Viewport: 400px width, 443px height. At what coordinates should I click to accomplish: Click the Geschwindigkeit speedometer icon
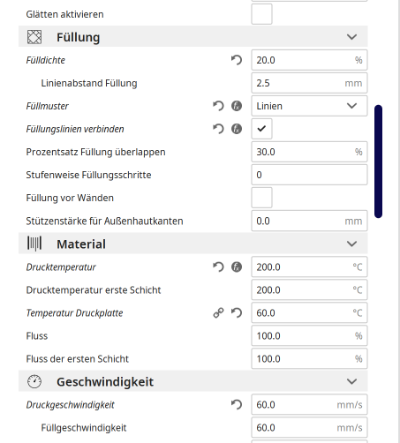(34, 382)
